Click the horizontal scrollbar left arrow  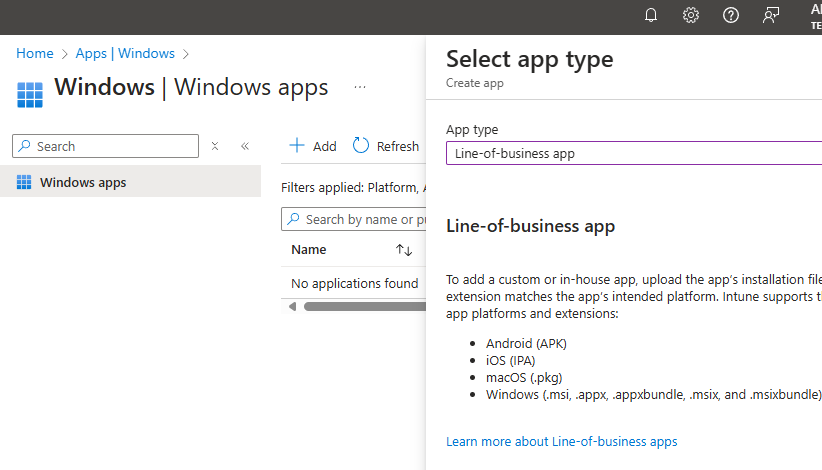click(x=293, y=307)
